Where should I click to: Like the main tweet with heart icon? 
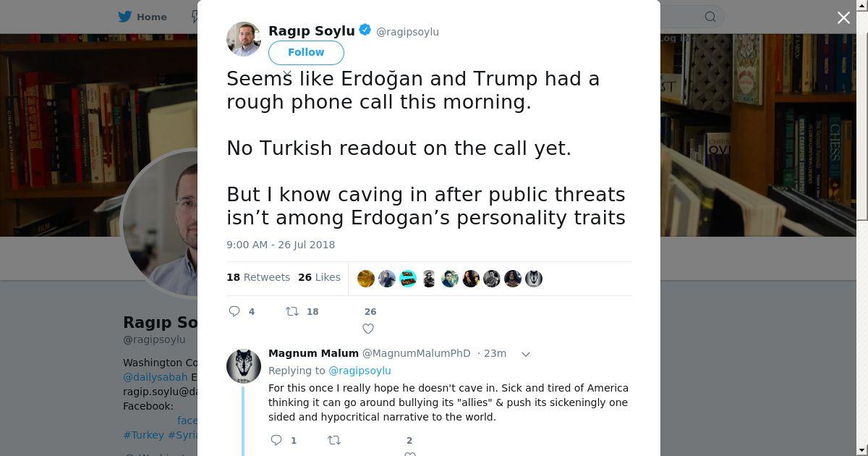(x=368, y=329)
